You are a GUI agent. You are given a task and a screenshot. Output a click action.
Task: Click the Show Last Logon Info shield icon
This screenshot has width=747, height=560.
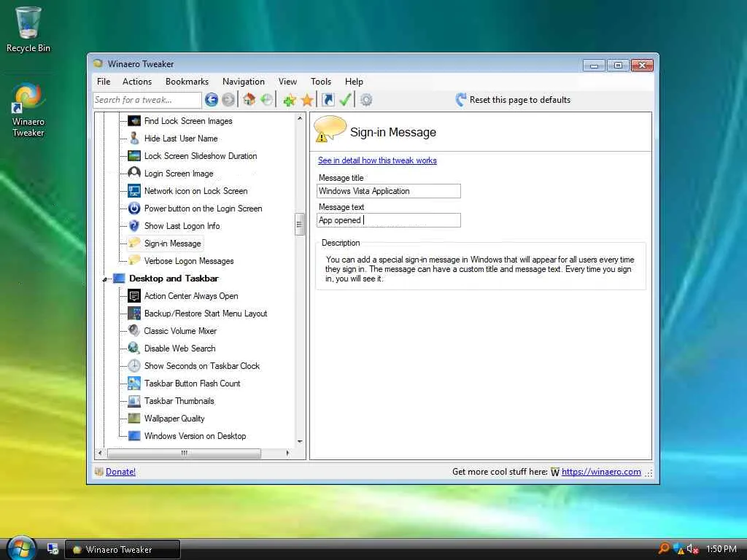[x=134, y=226]
